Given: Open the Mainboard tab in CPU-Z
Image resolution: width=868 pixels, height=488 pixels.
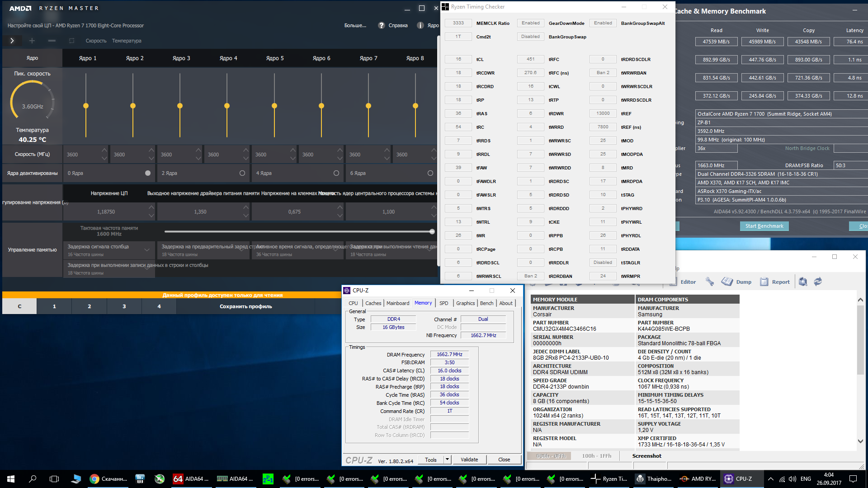Looking at the screenshot, I should pos(398,303).
